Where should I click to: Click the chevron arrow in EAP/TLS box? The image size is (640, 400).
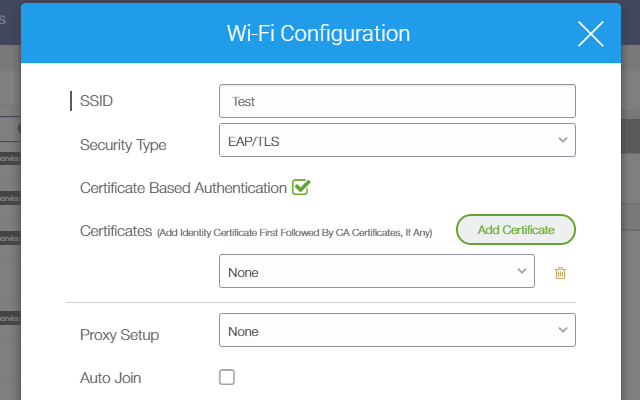click(562, 140)
